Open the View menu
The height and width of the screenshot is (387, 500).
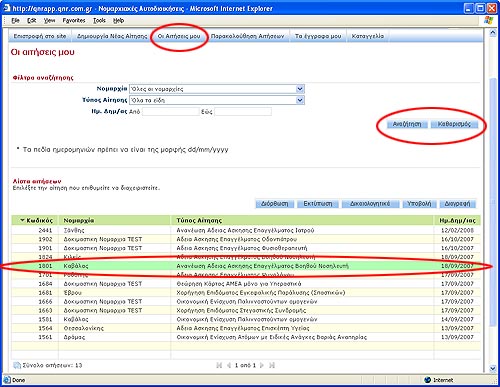point(49,21)
